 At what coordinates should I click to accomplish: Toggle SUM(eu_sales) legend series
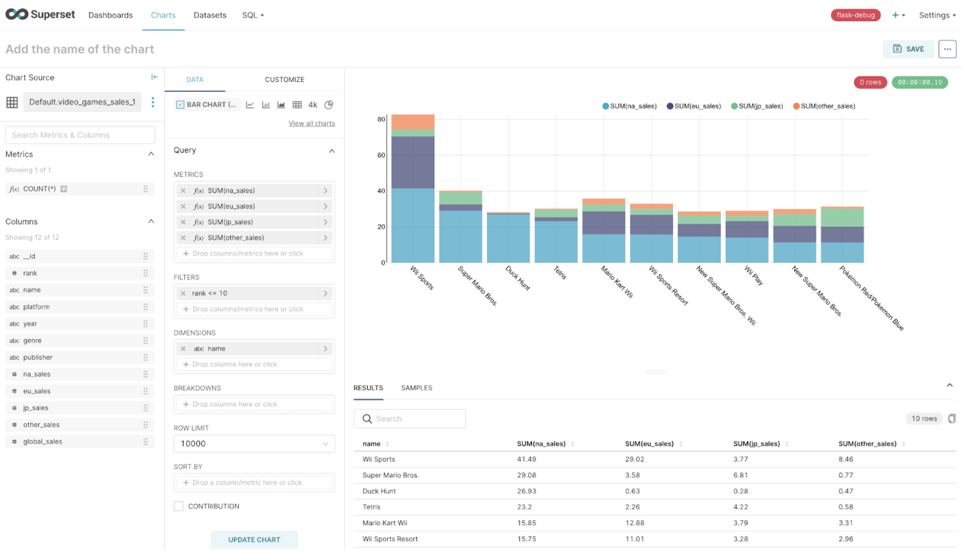click(694, 106)
